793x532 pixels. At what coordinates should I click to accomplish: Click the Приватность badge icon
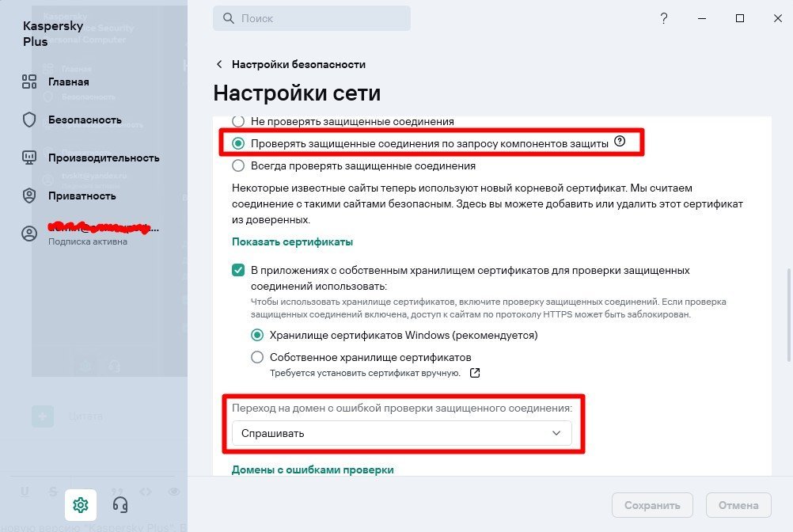[29, 196]
